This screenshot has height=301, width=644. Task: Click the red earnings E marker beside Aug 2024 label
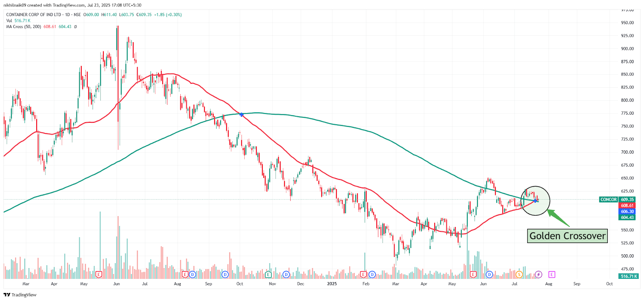185,274
